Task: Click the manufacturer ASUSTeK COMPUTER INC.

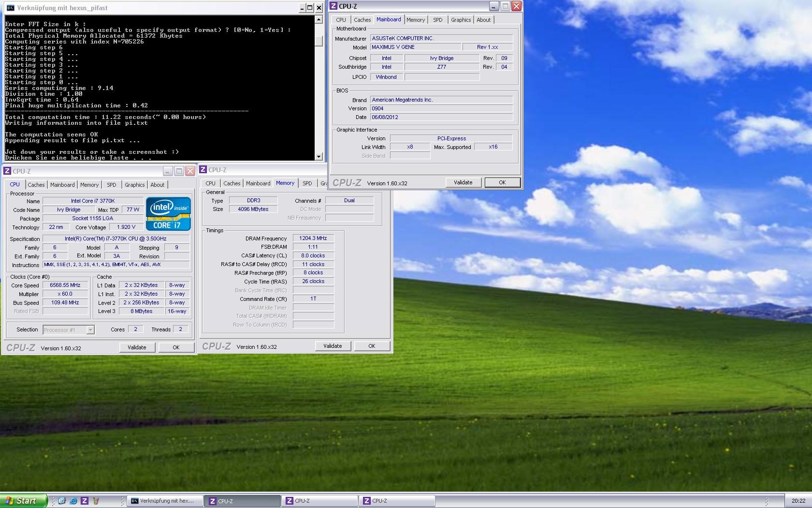Action: tap(441, 38)
